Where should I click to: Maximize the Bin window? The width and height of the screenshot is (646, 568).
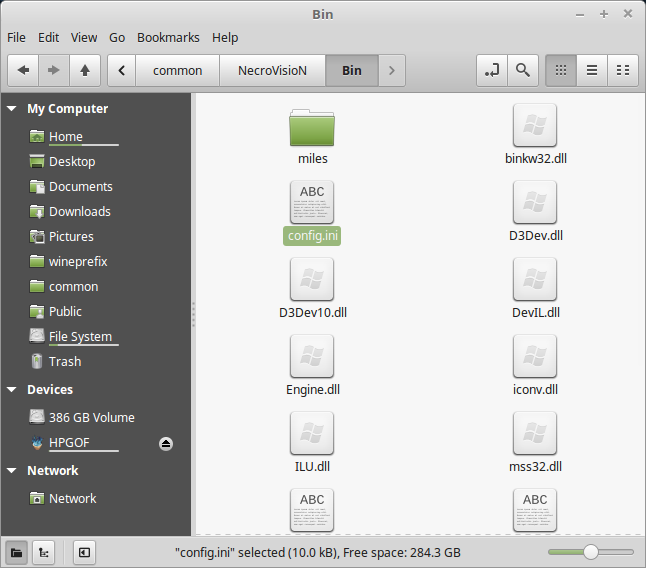pyautogui.click(x=604, y=14)
